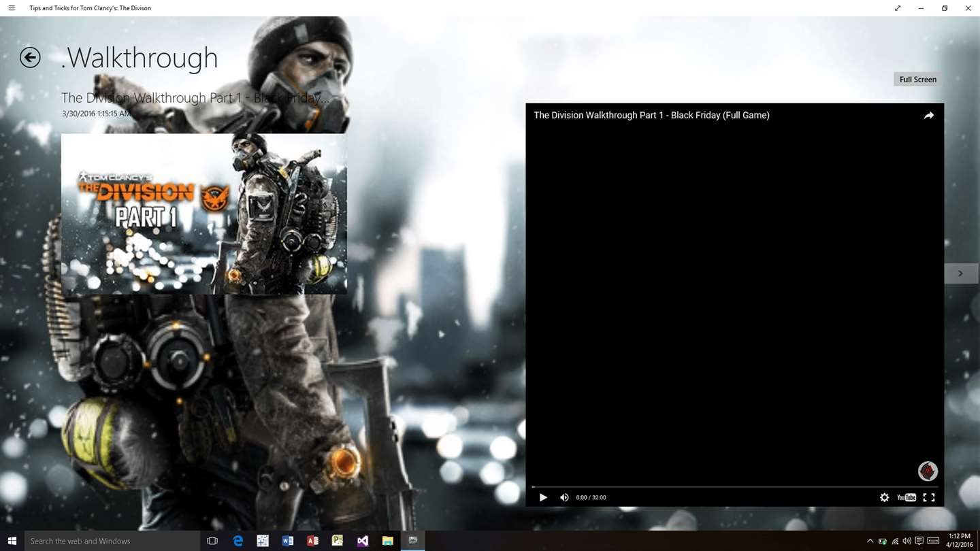Open the touch keyboard tray icon

[x=933, y=541]
